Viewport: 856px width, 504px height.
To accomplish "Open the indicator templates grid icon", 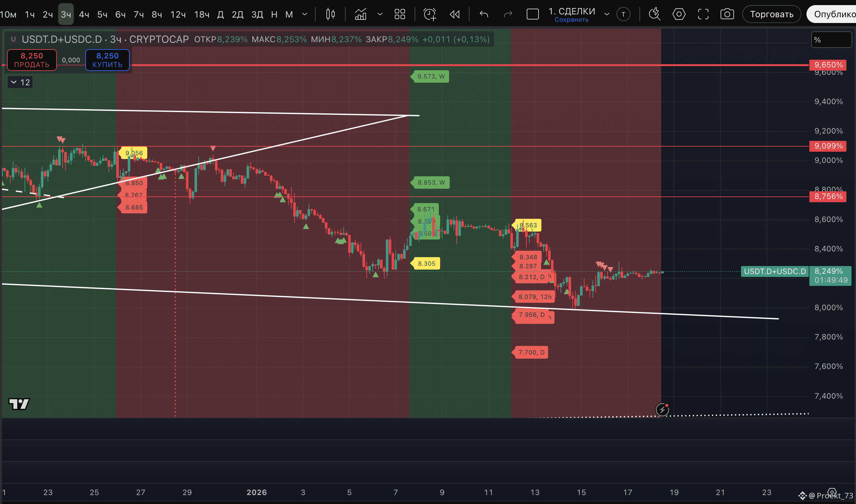I will [400, 14].
